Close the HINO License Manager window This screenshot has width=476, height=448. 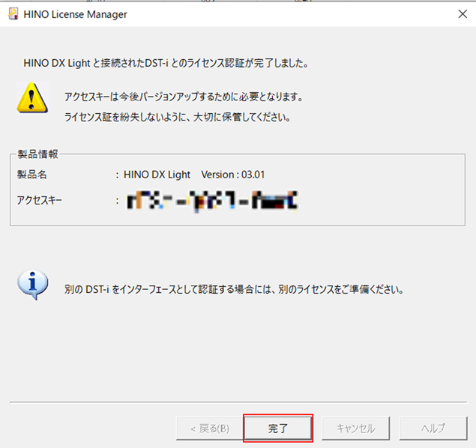click(463, 14)
